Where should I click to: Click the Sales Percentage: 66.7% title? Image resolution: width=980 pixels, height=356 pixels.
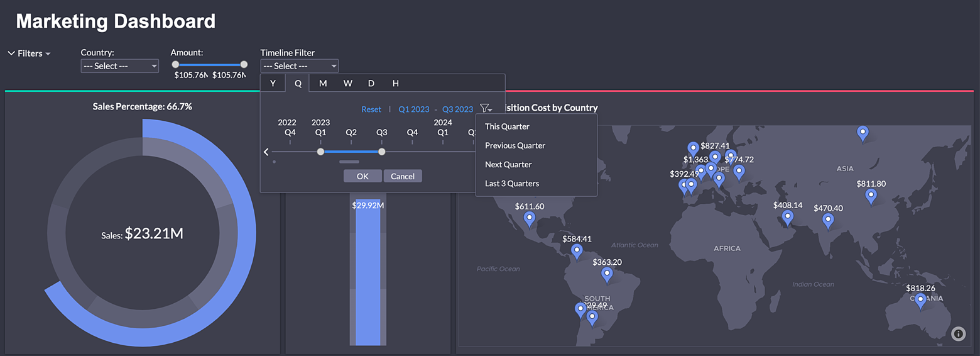pyautogui.click(x=143, y=106)
